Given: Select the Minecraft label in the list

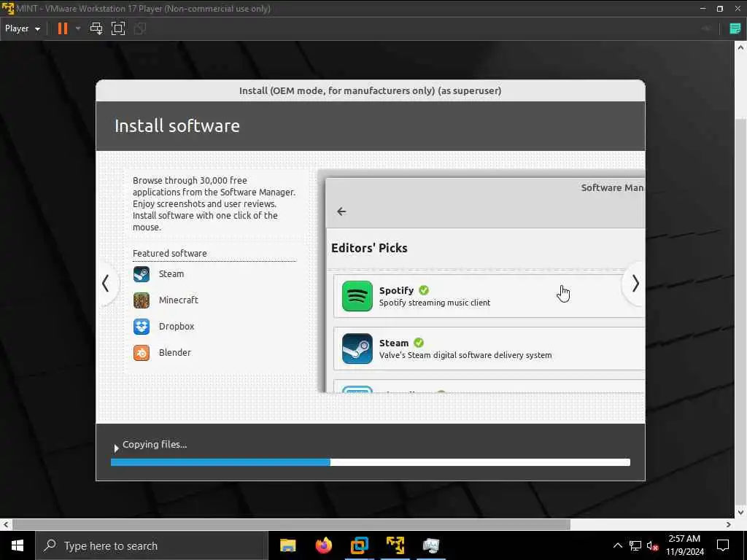Looking at the screenshot, I should [178, 300].
